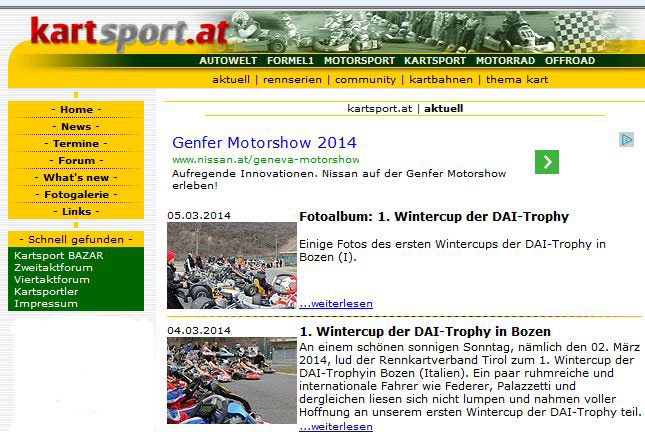Open Genfer Motorshow 2014 ad headline
The height and width of the screenshot is (432, 645).
(x=264, y=143)
